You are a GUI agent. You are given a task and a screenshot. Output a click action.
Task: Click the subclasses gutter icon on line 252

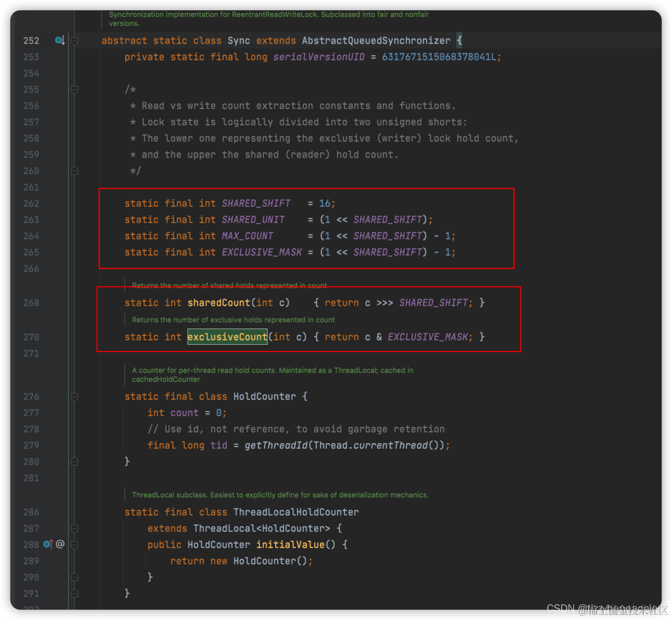tap(60, 40)
